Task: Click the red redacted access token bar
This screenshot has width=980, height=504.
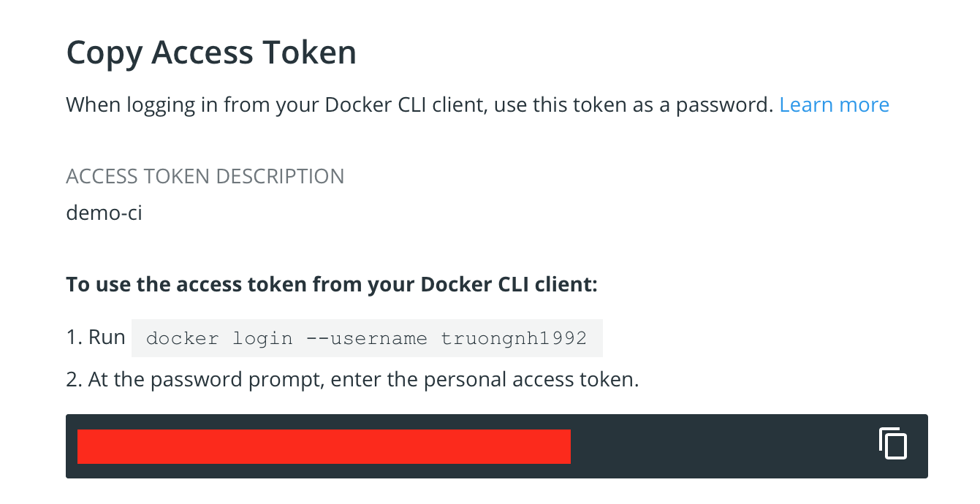Action: 324,446
